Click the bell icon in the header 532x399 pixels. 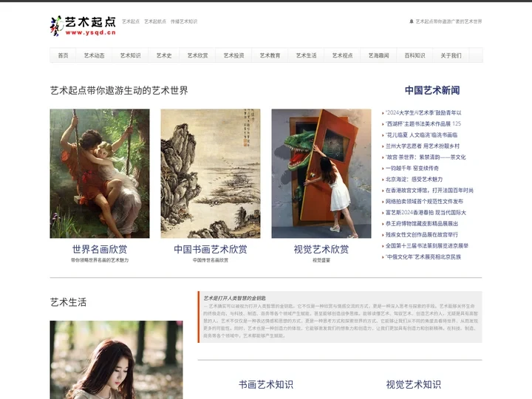(412, 21)
